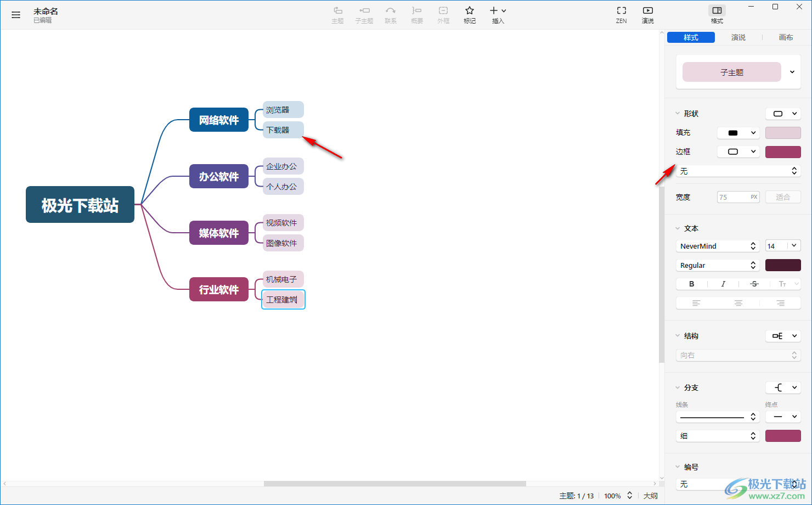This screenshot has height=505, width=812.
Task: Open the branch shape dropdown
Action: (783, 388)
